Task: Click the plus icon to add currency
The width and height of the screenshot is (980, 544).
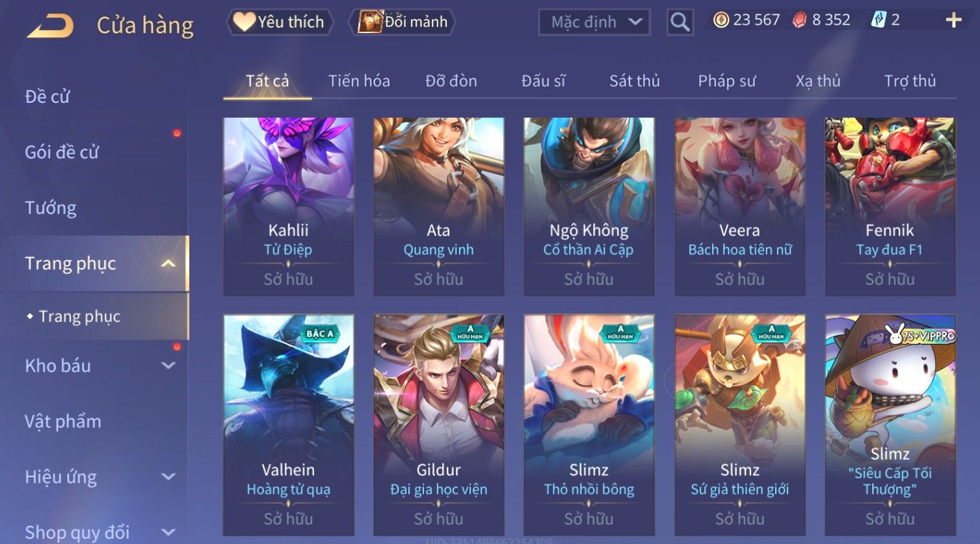Action: (x=953, y=20)
